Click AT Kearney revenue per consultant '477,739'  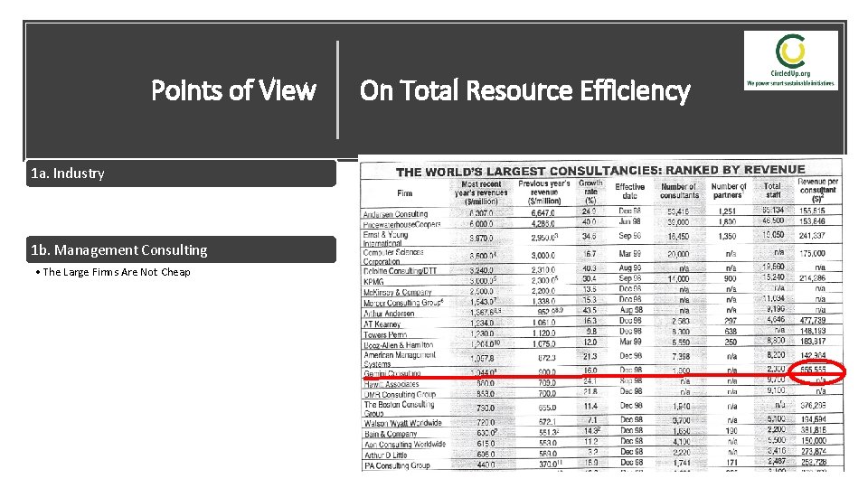click(813, 320)
